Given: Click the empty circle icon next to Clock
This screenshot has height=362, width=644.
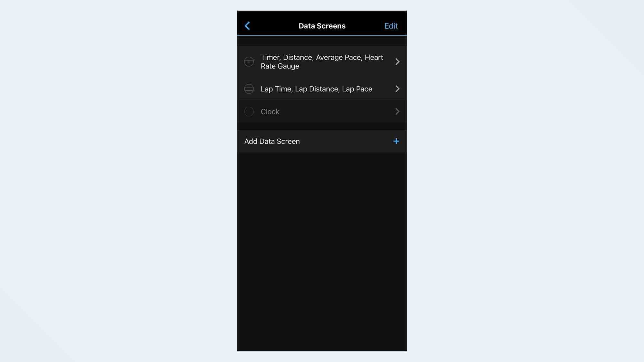Looking at the screenshot, I should [249, 111].
